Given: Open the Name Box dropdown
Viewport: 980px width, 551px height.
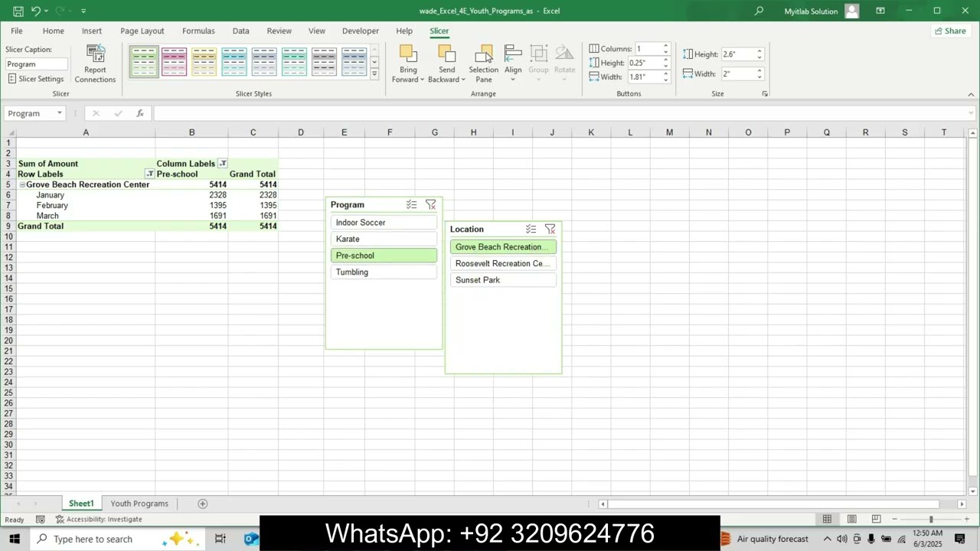Looking at the screenshot, I should click(x=59, y=113).
